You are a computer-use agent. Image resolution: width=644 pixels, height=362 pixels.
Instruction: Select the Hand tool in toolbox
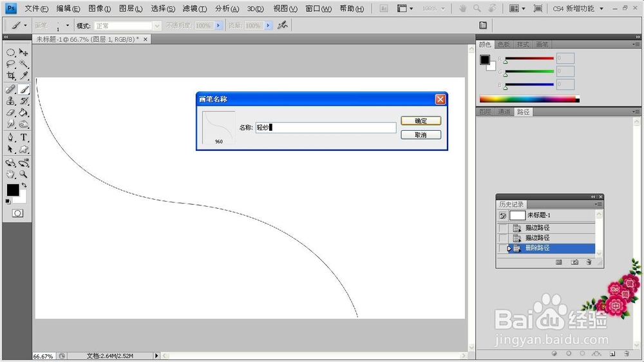pos(11,174)
